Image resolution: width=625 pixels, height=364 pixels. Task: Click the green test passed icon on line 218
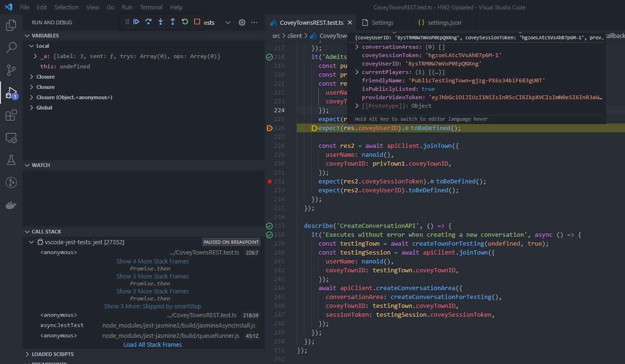[269, 57]
